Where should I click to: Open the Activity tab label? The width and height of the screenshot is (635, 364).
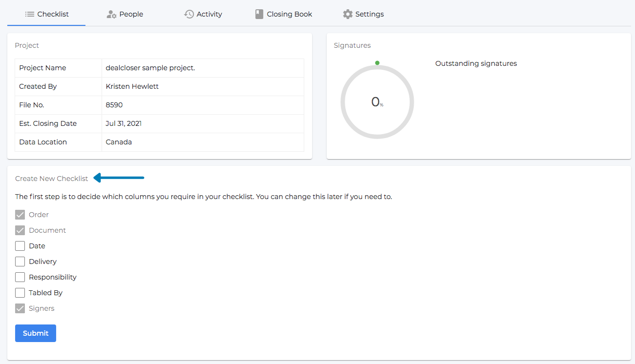[x=210, y=14]
